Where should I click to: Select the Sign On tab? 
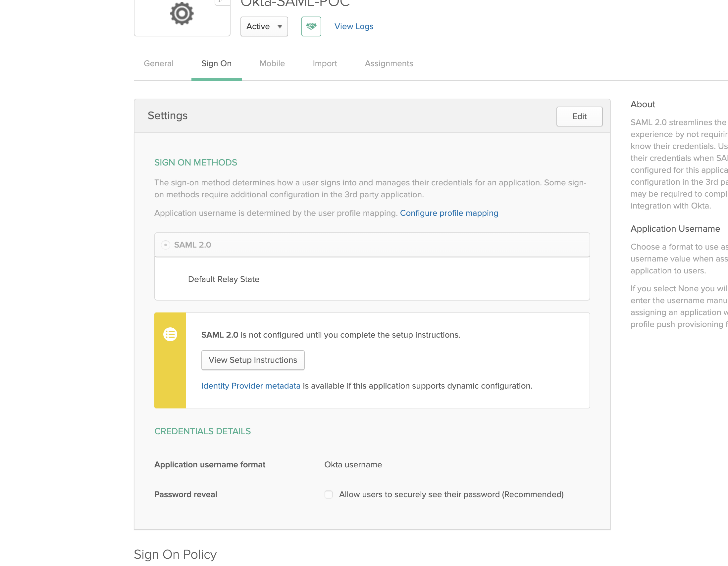click(216, 63)
